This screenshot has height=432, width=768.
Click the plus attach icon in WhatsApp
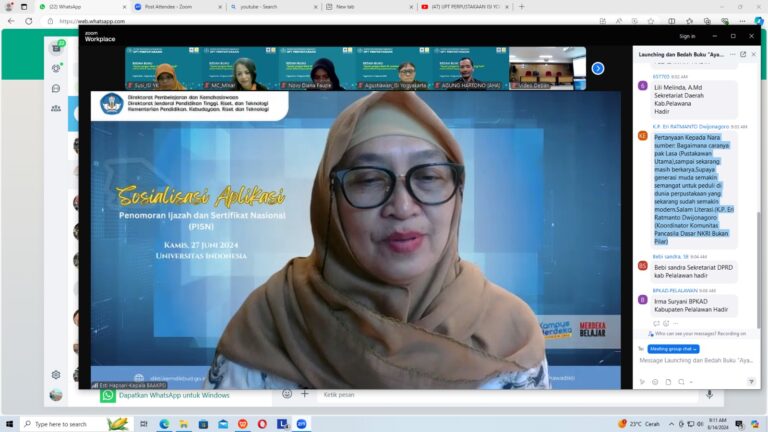coord(305,395)
